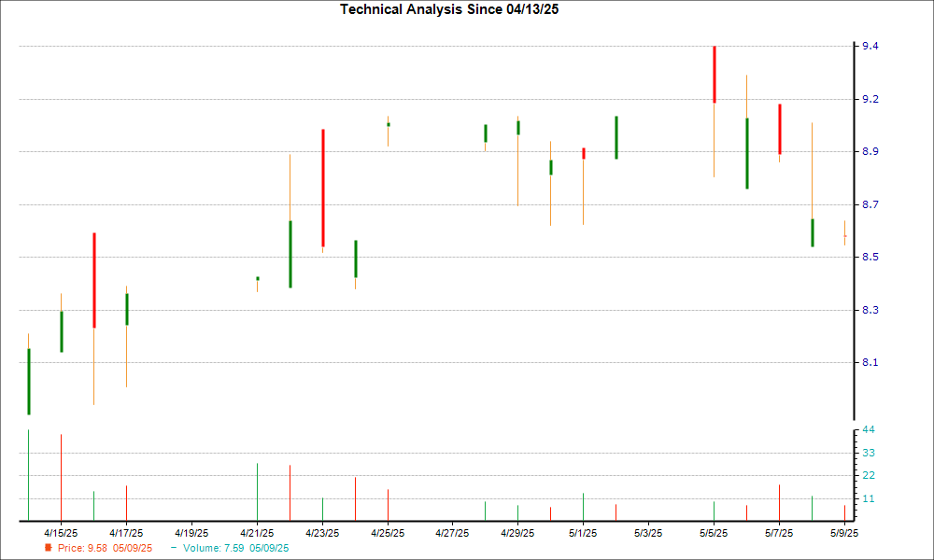Click the Price 9.58 legend text
Image resolution: width=934 pixels, height=560 pixels.
[105, 548]
